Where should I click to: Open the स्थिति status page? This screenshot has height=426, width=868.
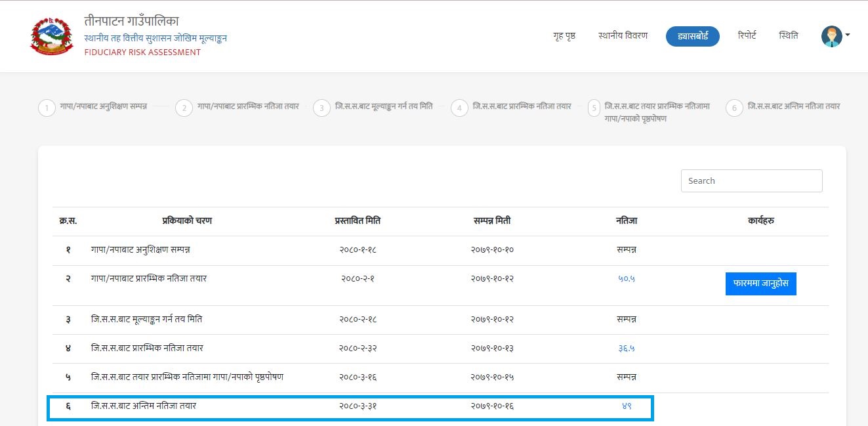point(789,36)
